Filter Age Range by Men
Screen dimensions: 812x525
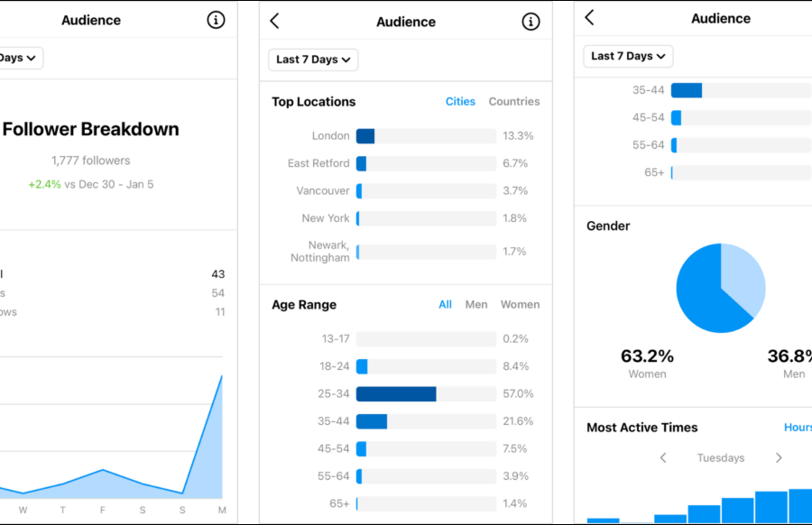(x=476, y=305)
